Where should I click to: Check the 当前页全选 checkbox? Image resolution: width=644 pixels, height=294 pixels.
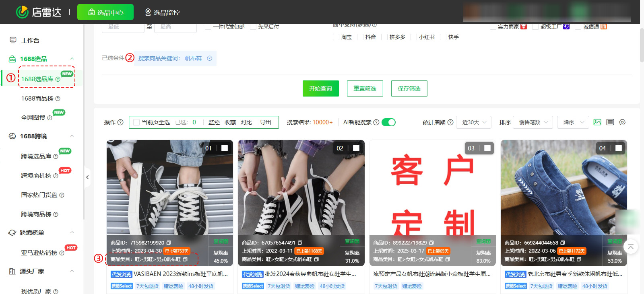coord(136,122)
